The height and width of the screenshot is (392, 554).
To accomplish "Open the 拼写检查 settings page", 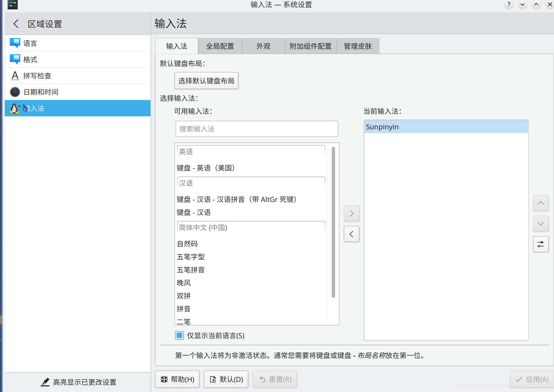I will coord(78,76).
